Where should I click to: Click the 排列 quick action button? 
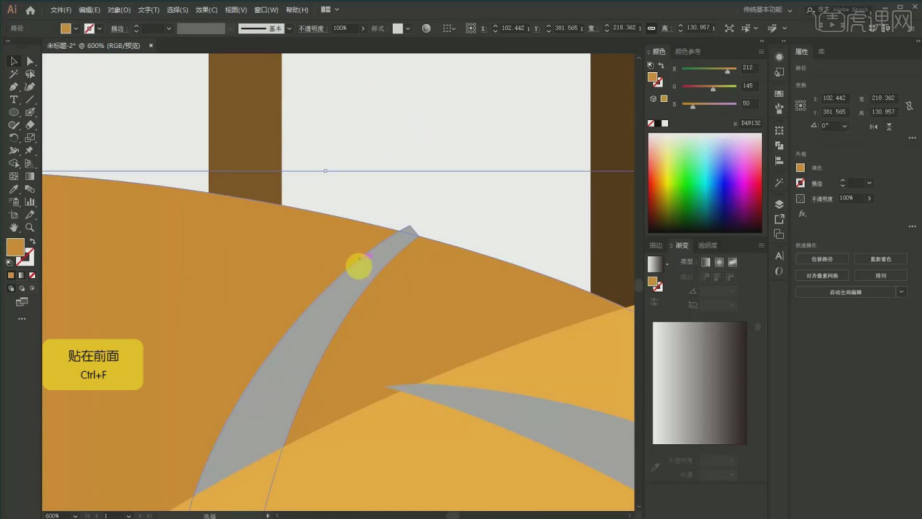[x=879, y=275]
